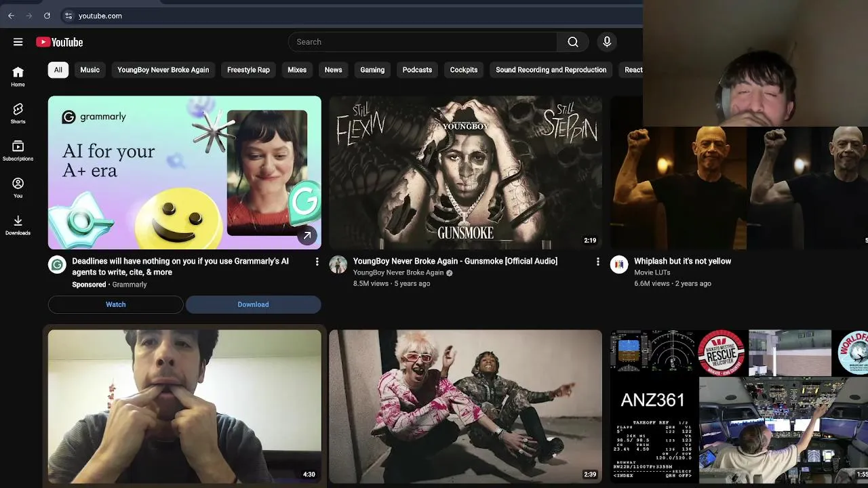Open Gunsmoke [Official Audio] video title

pos(455,261)
